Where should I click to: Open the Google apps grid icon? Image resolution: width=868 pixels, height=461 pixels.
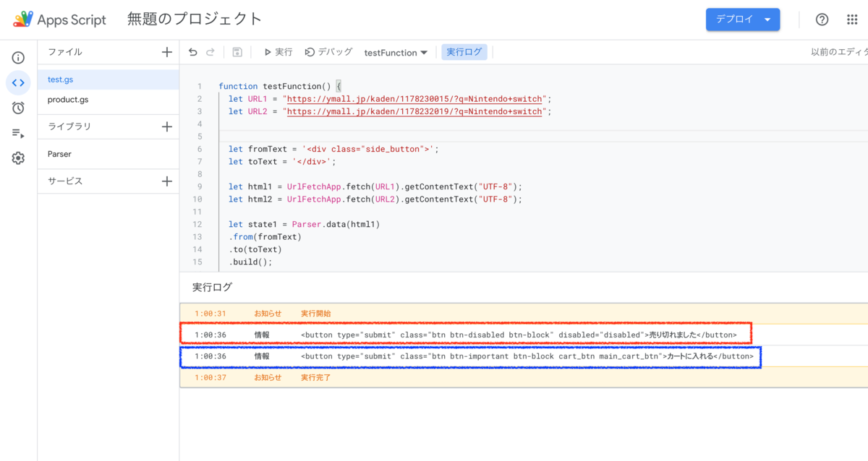point(852,20)
